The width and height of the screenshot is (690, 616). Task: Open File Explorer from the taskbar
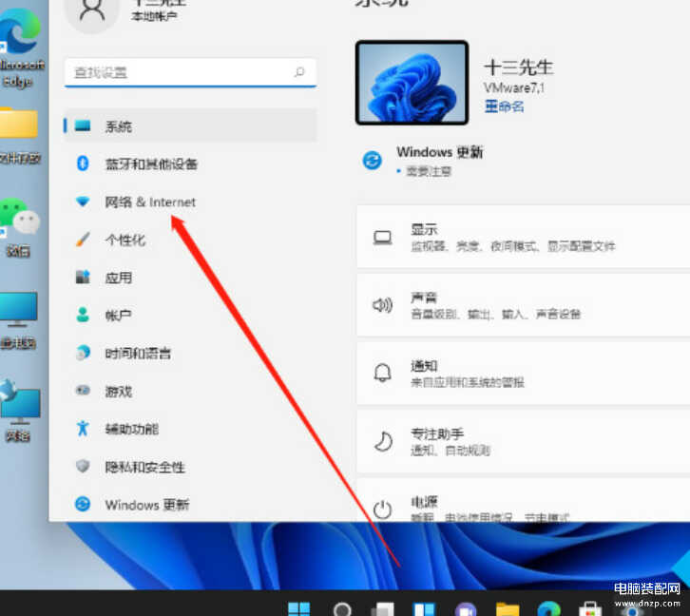[x=508, y=609]
